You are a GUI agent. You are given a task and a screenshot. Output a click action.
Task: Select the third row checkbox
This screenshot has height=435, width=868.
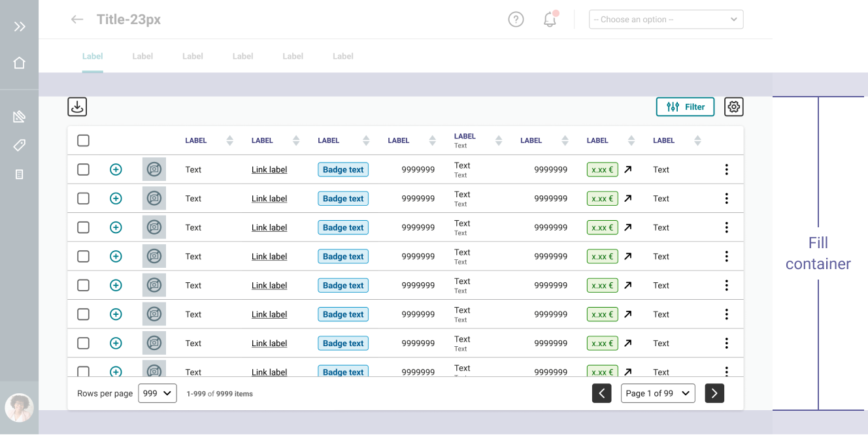(x=83, y=227)
